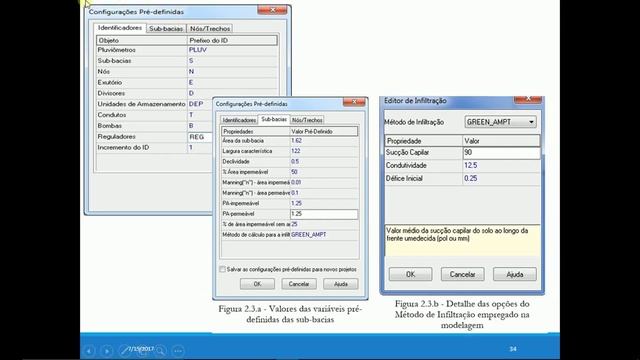This screenshot has height=360, width=640.
Task: Click the Propriedade column header
Action: pyautogui.click(x=424, y=141)
